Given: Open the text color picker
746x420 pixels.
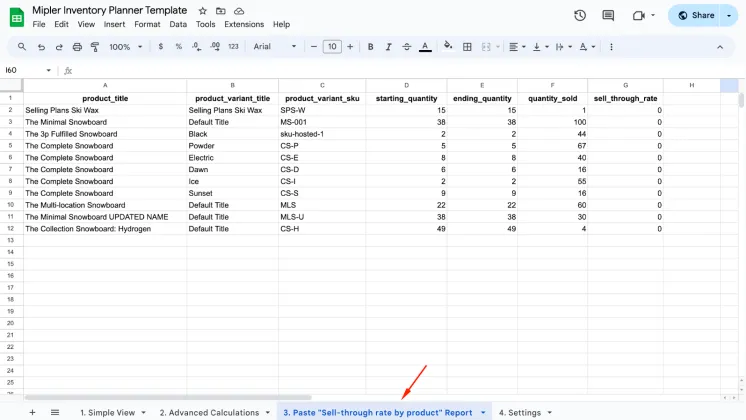Looking at the screenshot, I should pos(425,47).
